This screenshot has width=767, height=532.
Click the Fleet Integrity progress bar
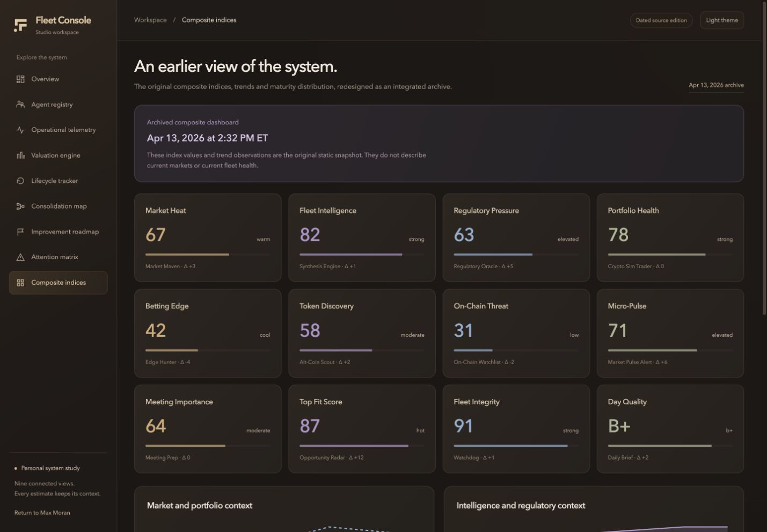516,446
